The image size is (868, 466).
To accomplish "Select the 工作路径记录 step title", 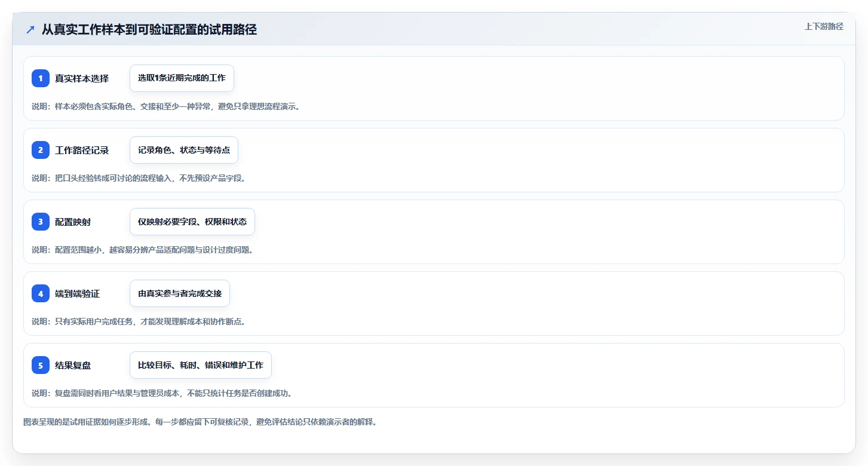I will (82, 150).
